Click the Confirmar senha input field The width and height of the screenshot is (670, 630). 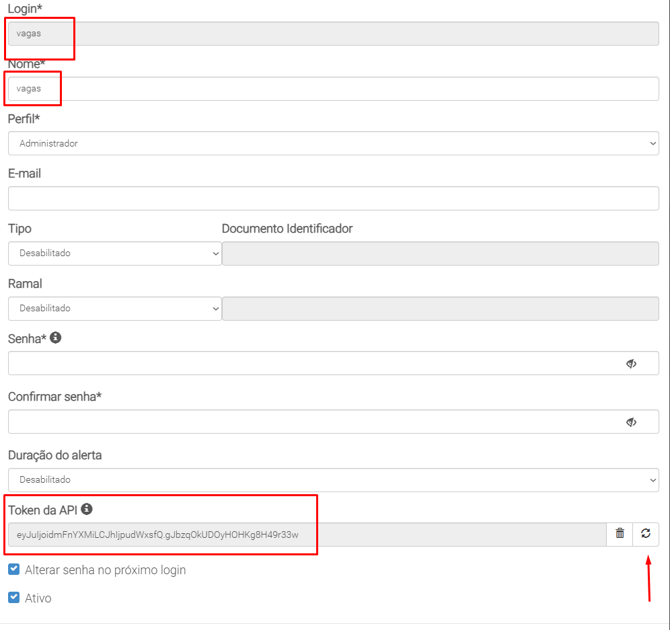[310, 422]
